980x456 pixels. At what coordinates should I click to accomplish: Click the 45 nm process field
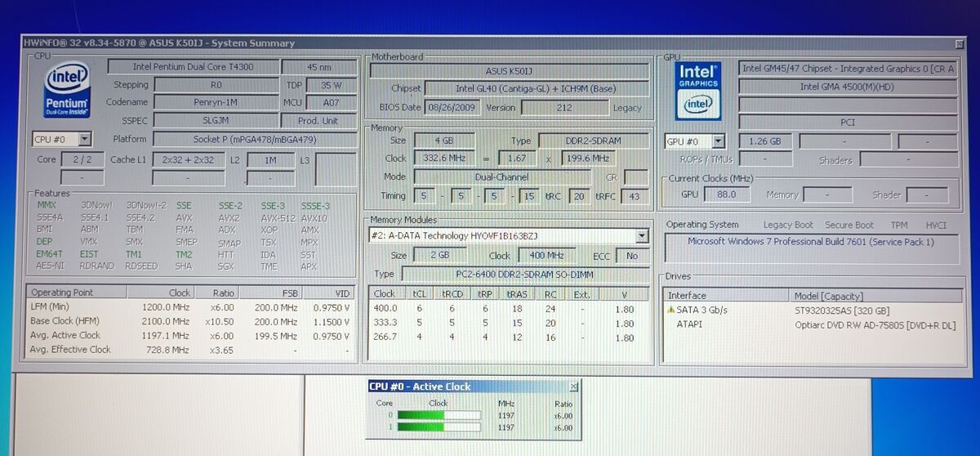coord(318,67)
